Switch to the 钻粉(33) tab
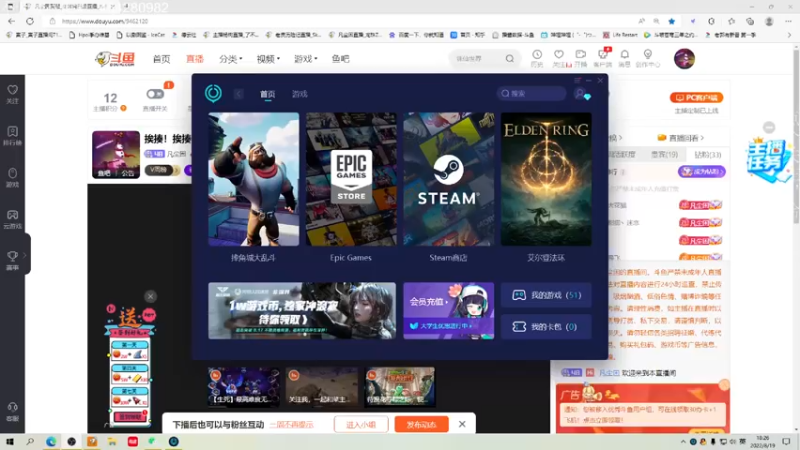This screenshot has width=800, height=450. coord(707,154)
